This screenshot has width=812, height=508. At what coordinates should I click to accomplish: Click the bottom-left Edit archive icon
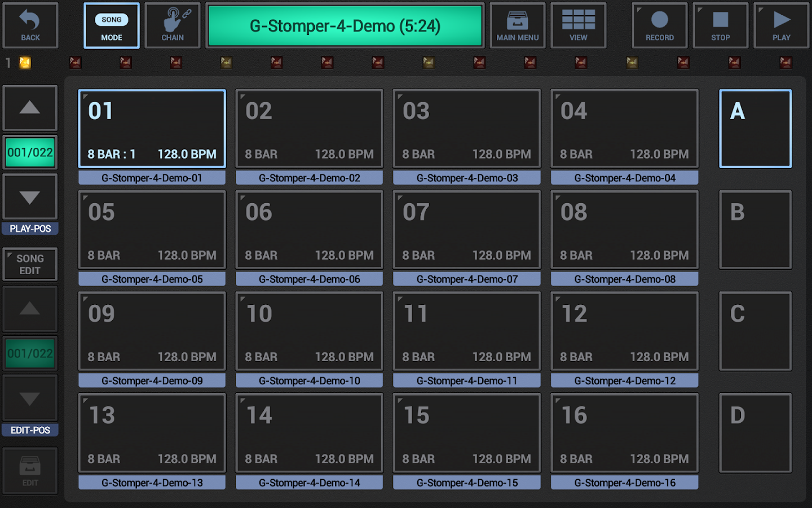(x=30, y=470)
